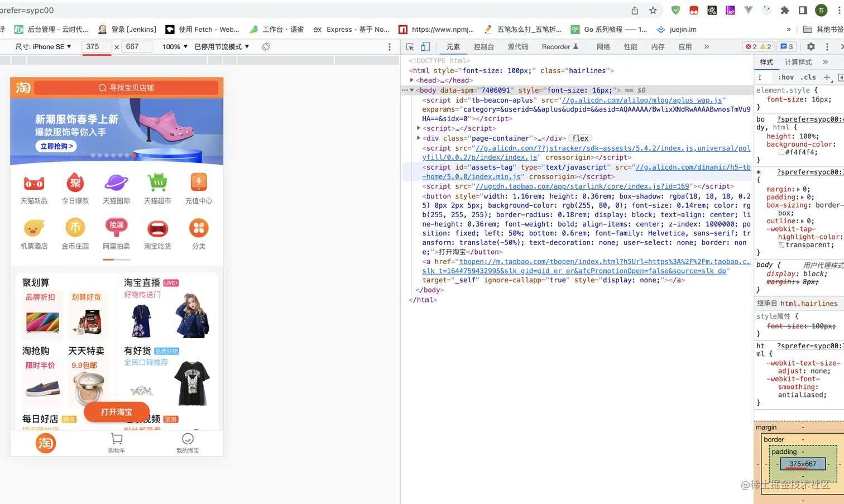The height and width of the screenshot is (504, 844).
Task: Tap the 立即抢购 banner button
Action: pos(57,146)
